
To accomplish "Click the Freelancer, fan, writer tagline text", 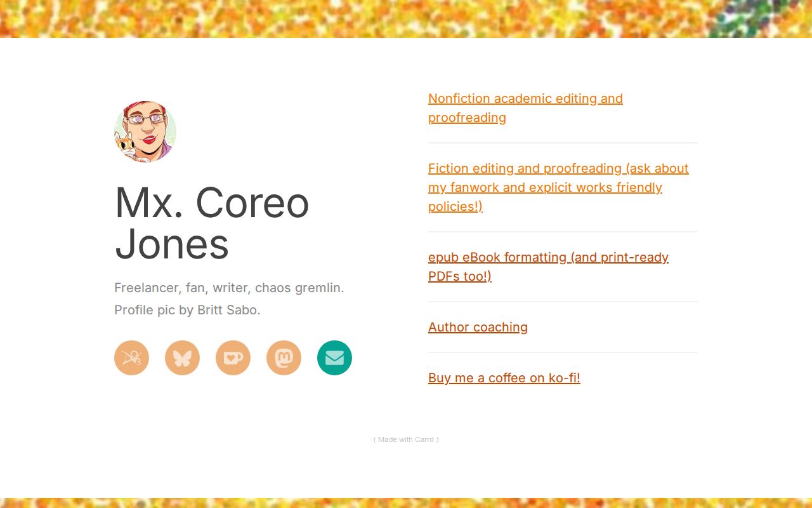I will coord(229,288).
